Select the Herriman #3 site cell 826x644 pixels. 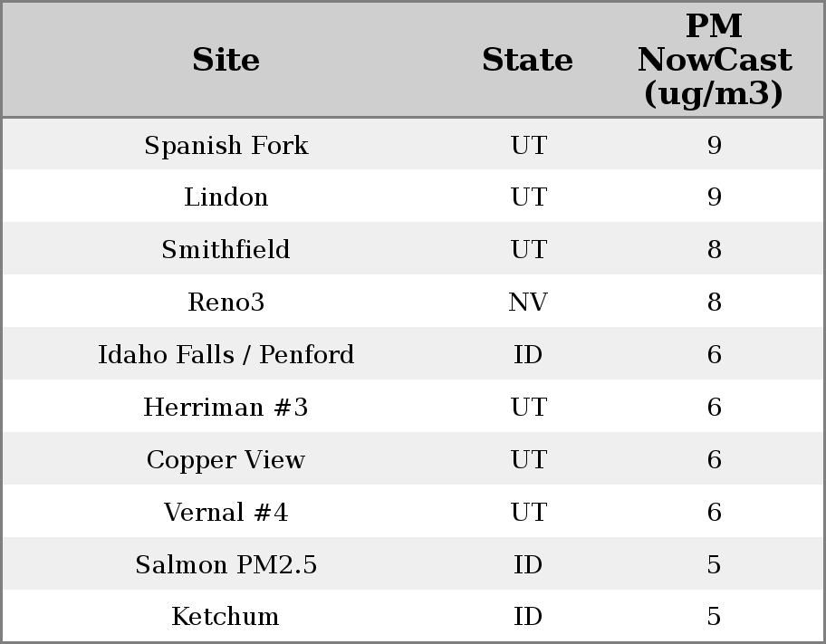[226, 408]
